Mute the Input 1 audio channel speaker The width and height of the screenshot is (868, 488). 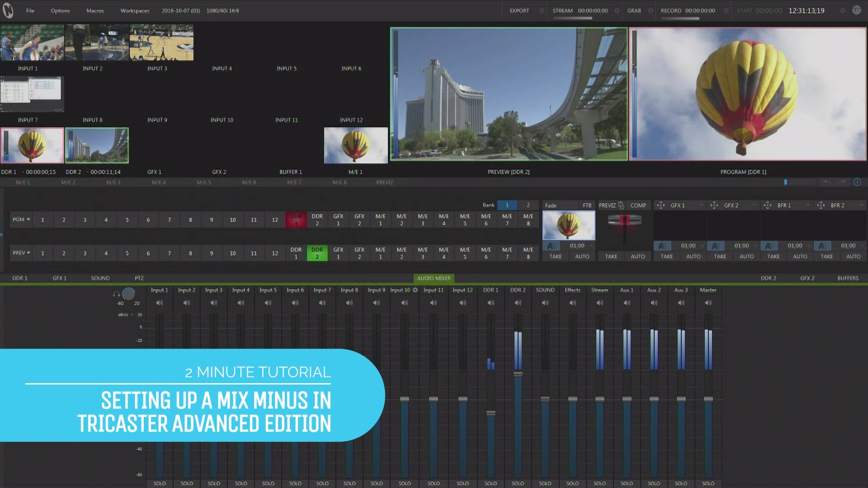click(159, 303)
